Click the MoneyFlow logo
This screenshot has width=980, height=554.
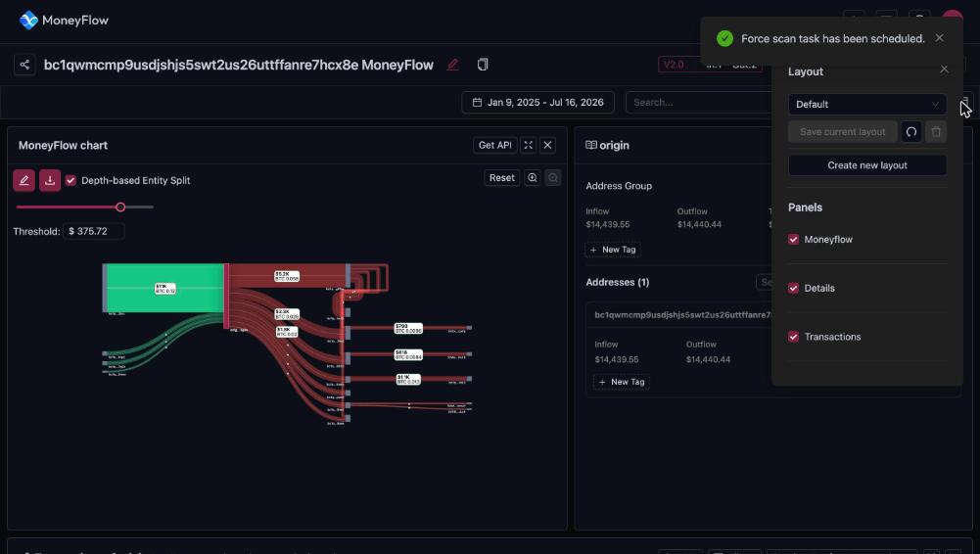pyautogui.click(x=64, y=21)
